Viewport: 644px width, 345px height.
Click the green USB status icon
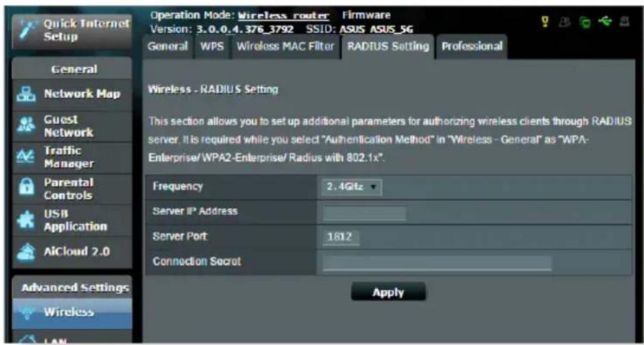coord(604,21)
